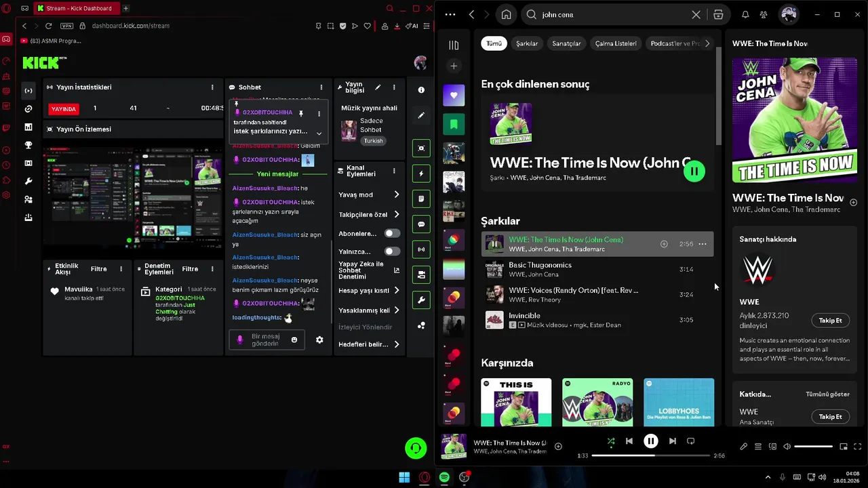
Task: Skip to next track in Spotify
Action: (672, 441)
